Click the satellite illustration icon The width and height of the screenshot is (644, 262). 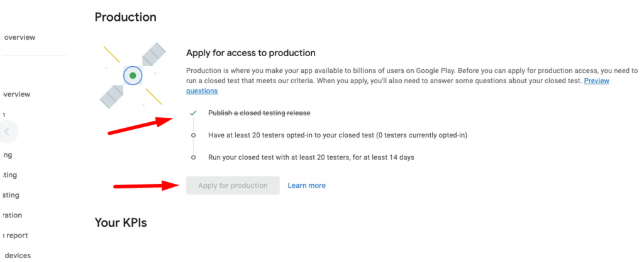[x=133, y=76]
